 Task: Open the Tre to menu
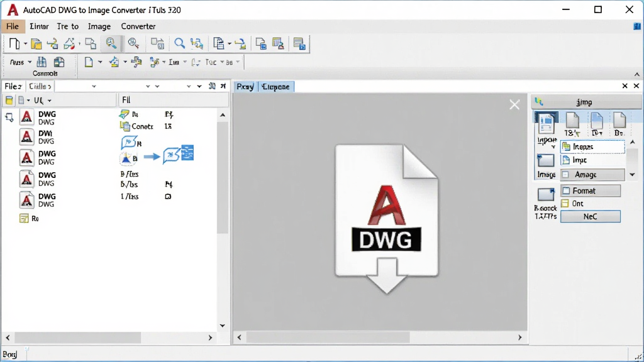tap(68, 26)
